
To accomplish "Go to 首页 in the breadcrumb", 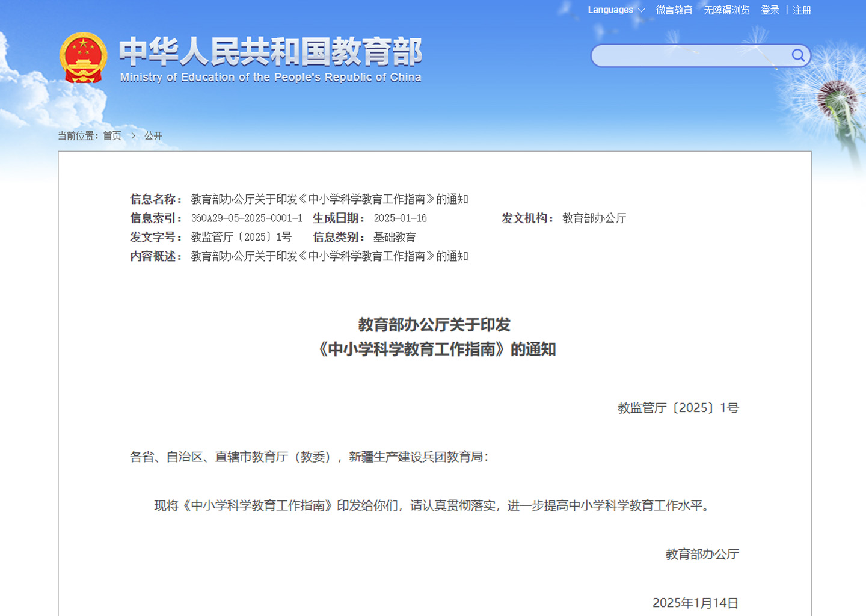I will pos(112,136).
